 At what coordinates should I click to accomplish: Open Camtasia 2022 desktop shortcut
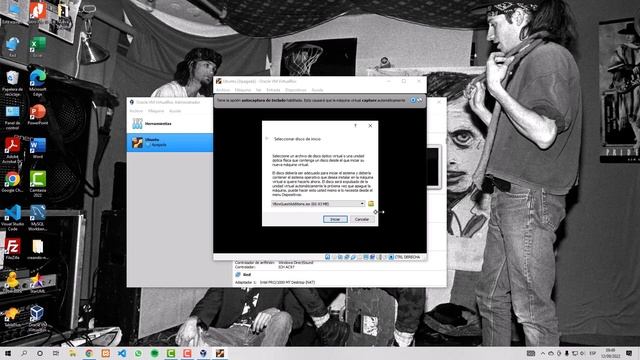pos(38,184)
